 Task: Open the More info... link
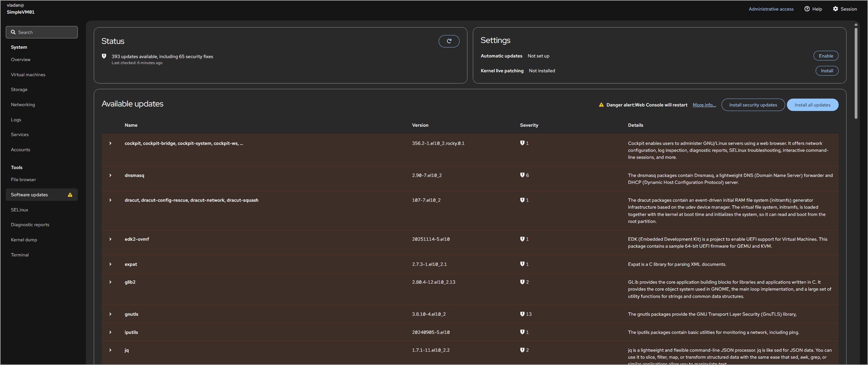coord(704,105)
